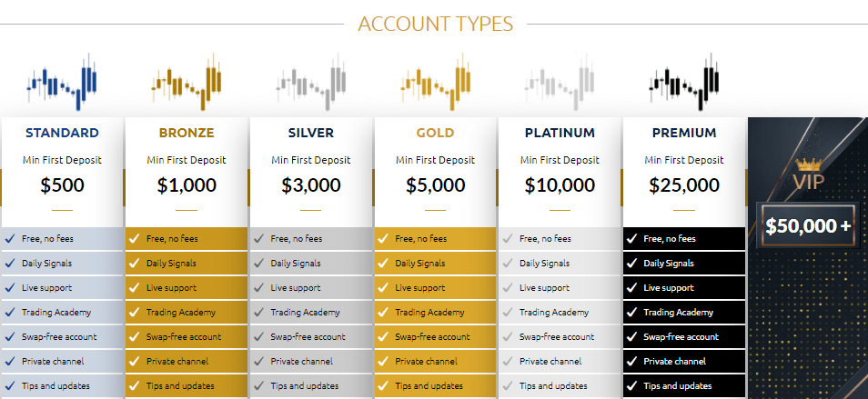The width and height of the screenshot is (868, 399).
Task: Click the PREMIUM account title
Action: click(684, 134)
